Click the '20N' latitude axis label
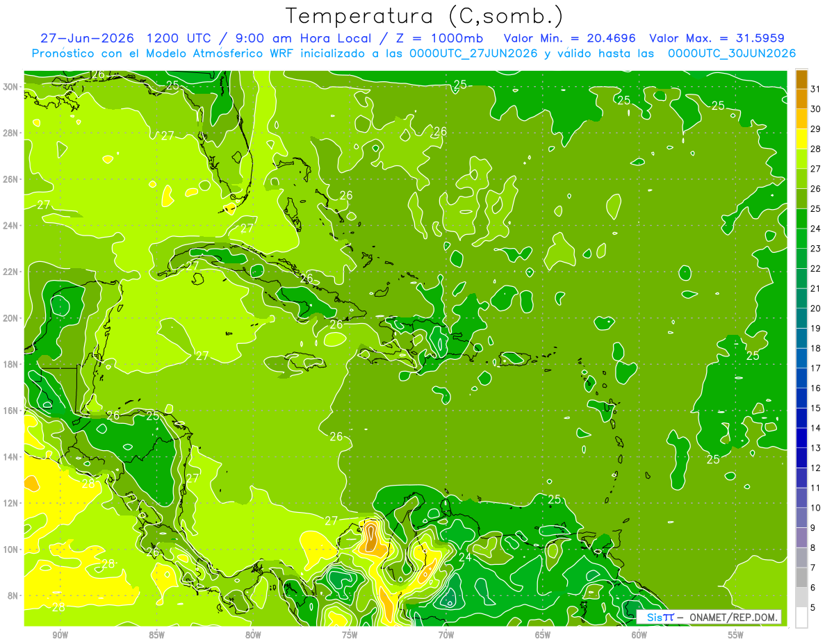Image resolution: width=834 pixels, height=644 pixels. pyautogui.click(x=11, y=317)
